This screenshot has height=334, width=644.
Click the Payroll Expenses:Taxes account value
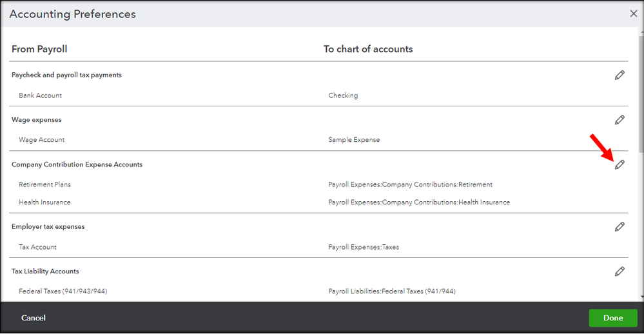[364, 247]
